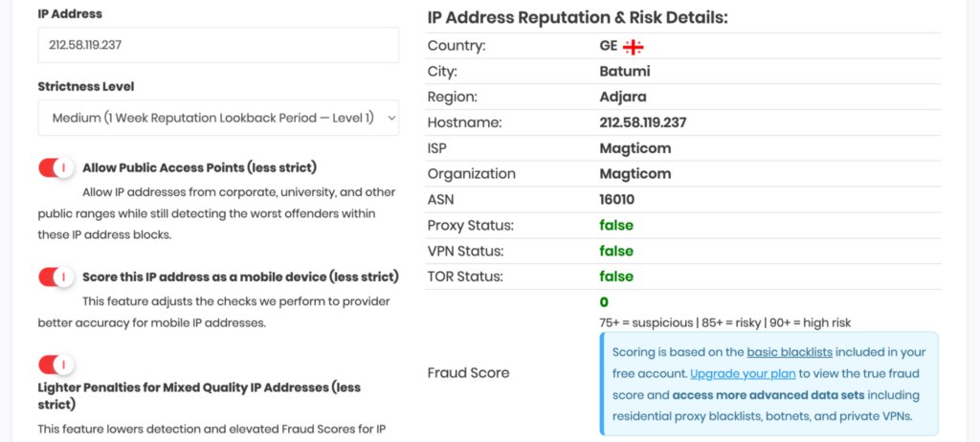Click the Proxy Status false value

tap(616, 225)
